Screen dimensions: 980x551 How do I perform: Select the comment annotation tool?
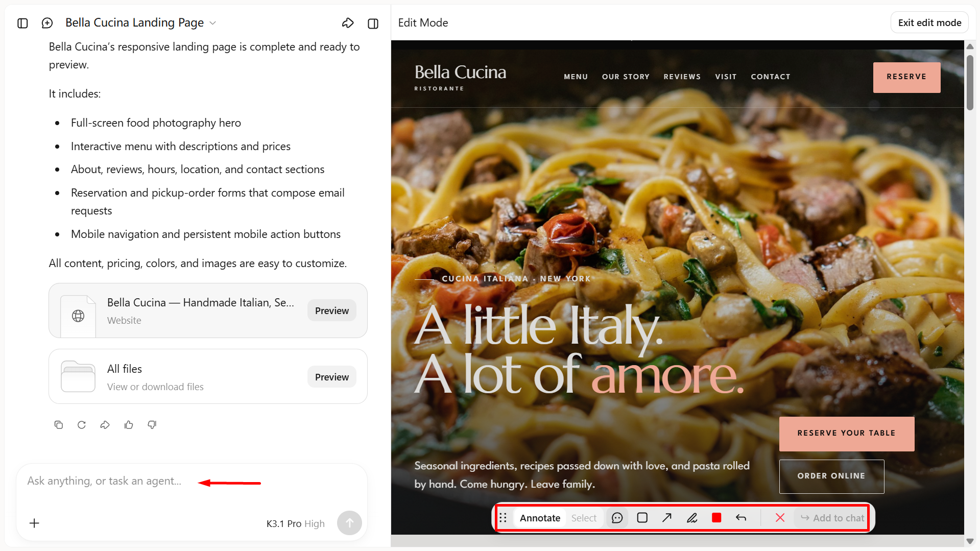617,518
